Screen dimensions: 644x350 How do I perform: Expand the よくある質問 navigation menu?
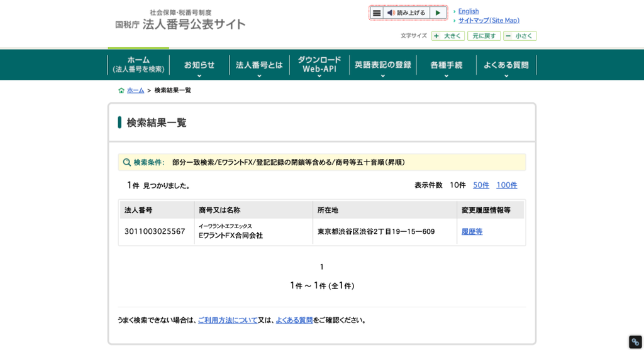(506, 65)
